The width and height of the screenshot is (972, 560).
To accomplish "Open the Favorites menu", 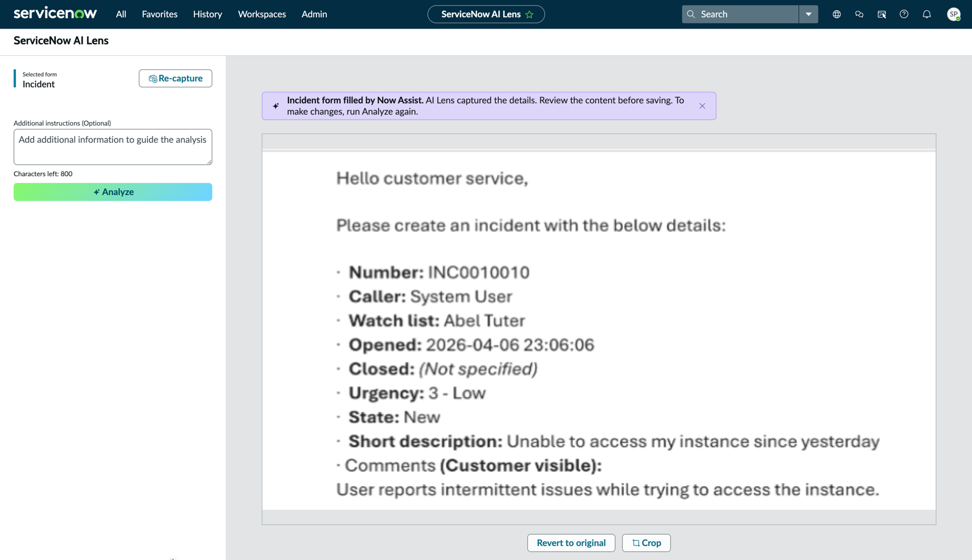I will point(160,14).
